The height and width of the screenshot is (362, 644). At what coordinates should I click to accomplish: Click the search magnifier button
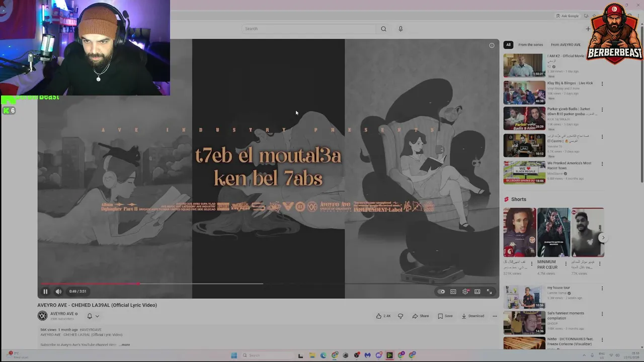click(x=383, y=29)
